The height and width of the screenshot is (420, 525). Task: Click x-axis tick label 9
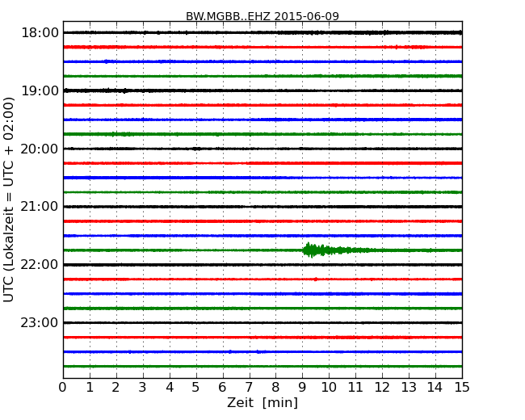(302, 388)
